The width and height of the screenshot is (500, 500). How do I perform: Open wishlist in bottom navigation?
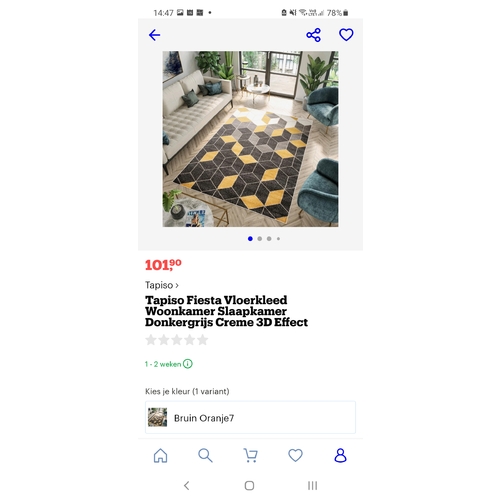pyautogui.click(x=295, y=455)
